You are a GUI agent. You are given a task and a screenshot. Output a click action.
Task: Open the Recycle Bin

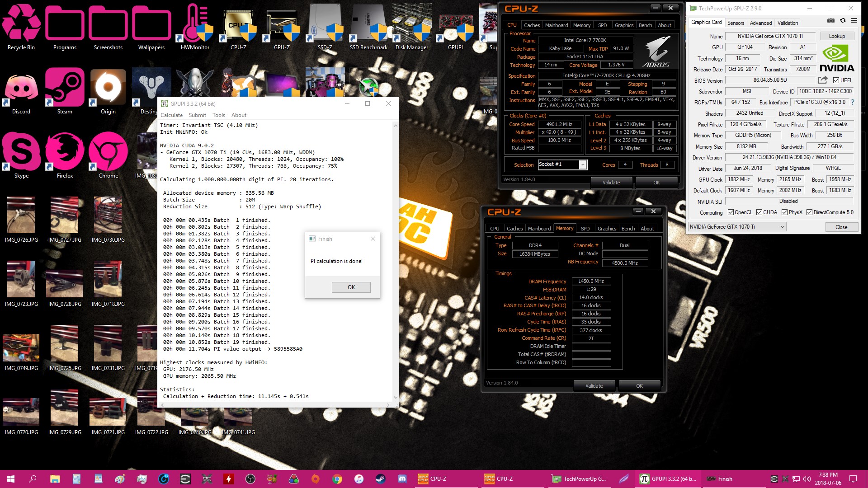[x=21, y=27]
